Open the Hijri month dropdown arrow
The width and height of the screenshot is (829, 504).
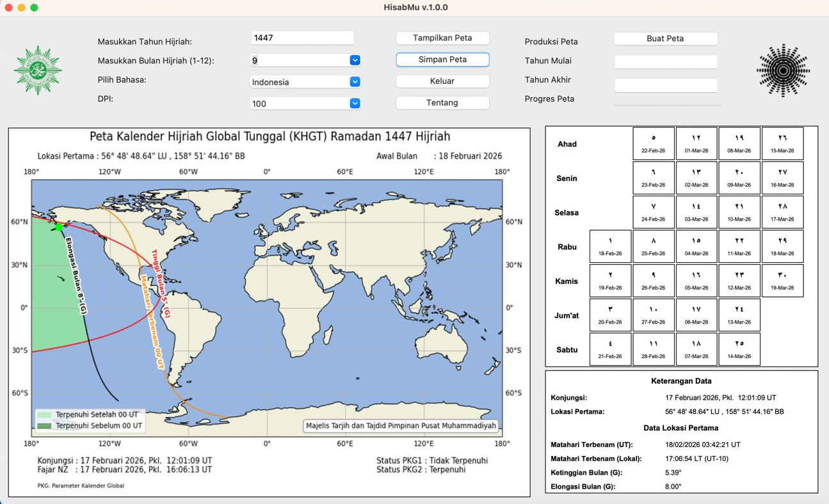point(355,60)
